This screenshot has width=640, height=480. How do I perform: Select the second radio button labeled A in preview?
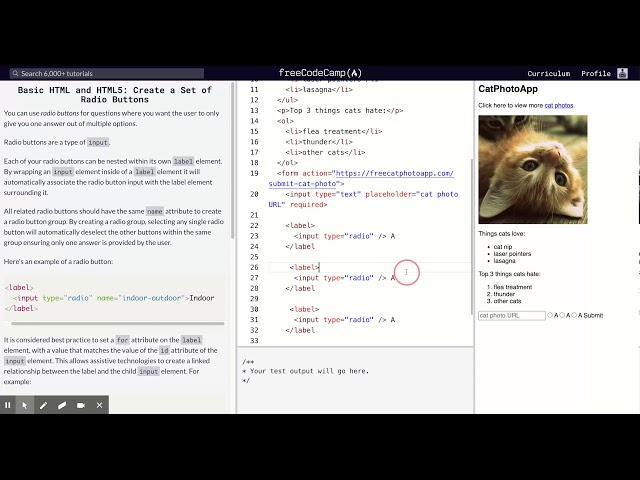(x=562, y=315)
